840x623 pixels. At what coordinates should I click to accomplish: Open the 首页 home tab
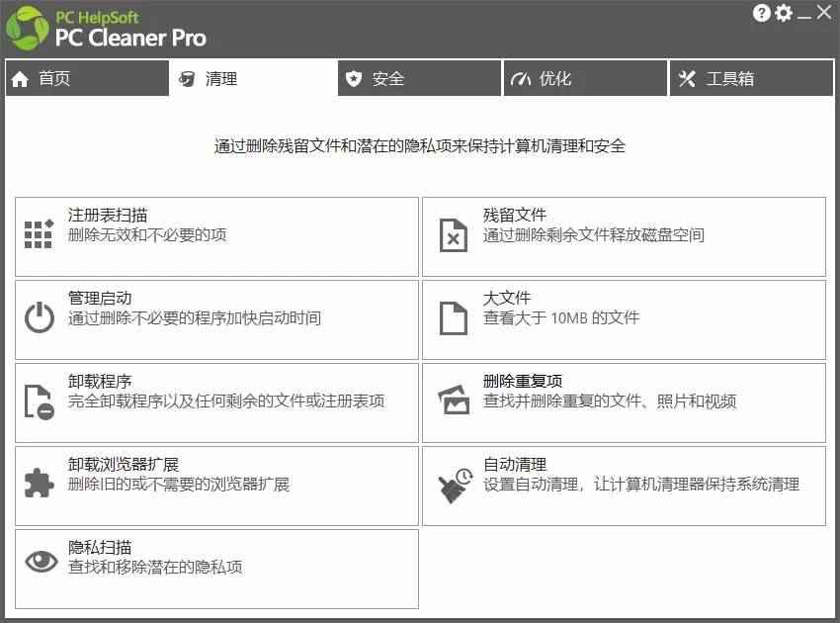click(87, 79)
